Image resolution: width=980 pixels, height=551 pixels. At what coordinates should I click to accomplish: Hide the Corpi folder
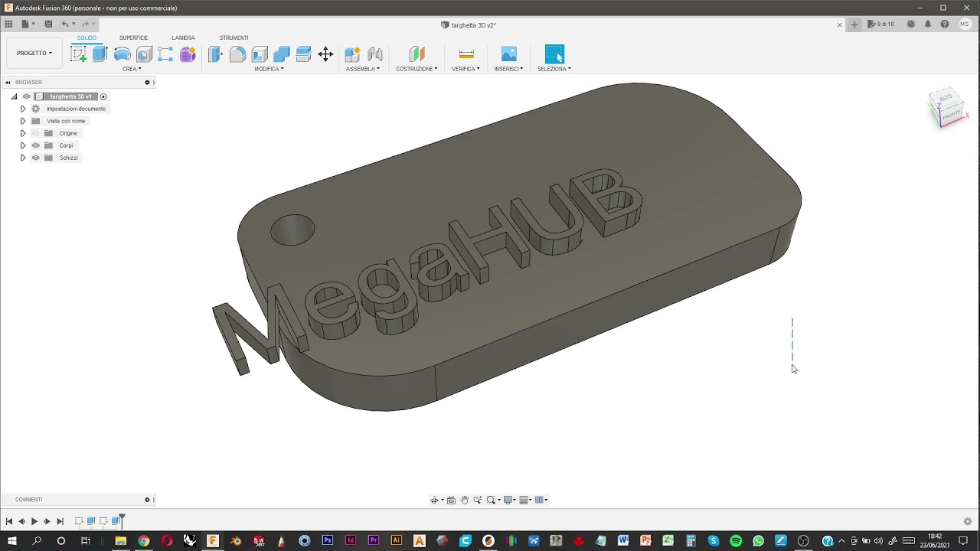tap(35, 145)
